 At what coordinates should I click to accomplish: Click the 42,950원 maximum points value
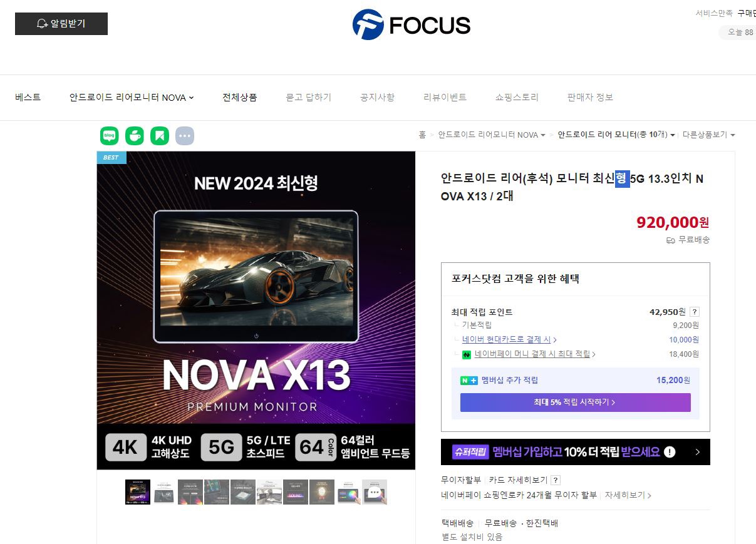click(668, 312)
